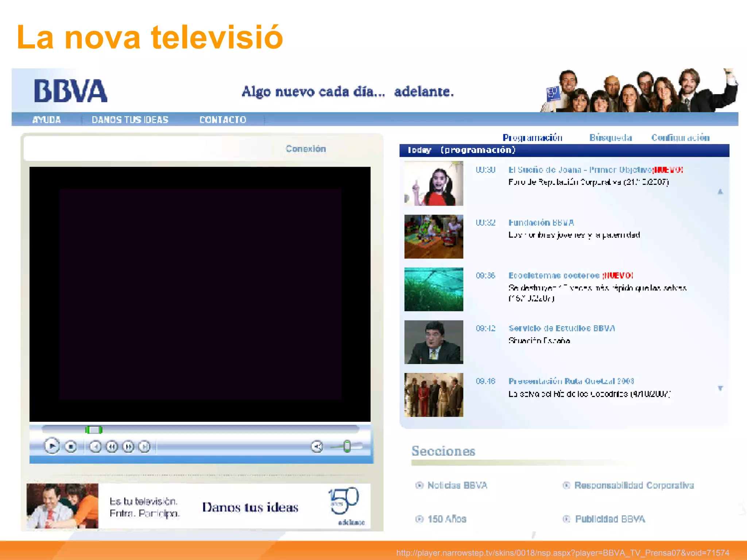Click the Responsabilidad Corporativa bullet icon
The width and height of the screenshot is (747, 560).
tap(566, 485)
